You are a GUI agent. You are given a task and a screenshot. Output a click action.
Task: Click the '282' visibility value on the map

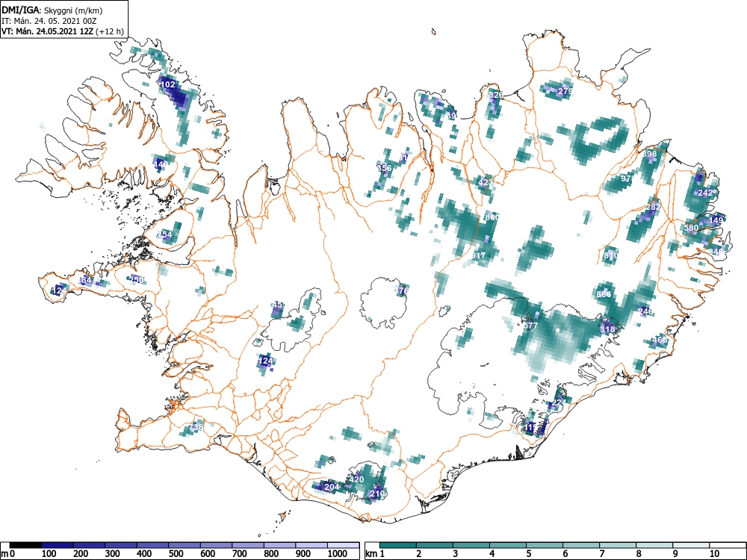(653, 207)
